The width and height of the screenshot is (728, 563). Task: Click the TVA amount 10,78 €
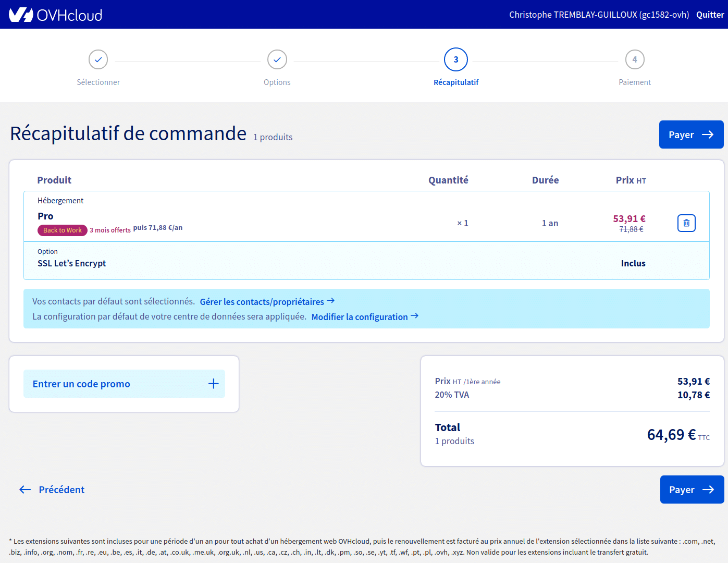(694, 395)
